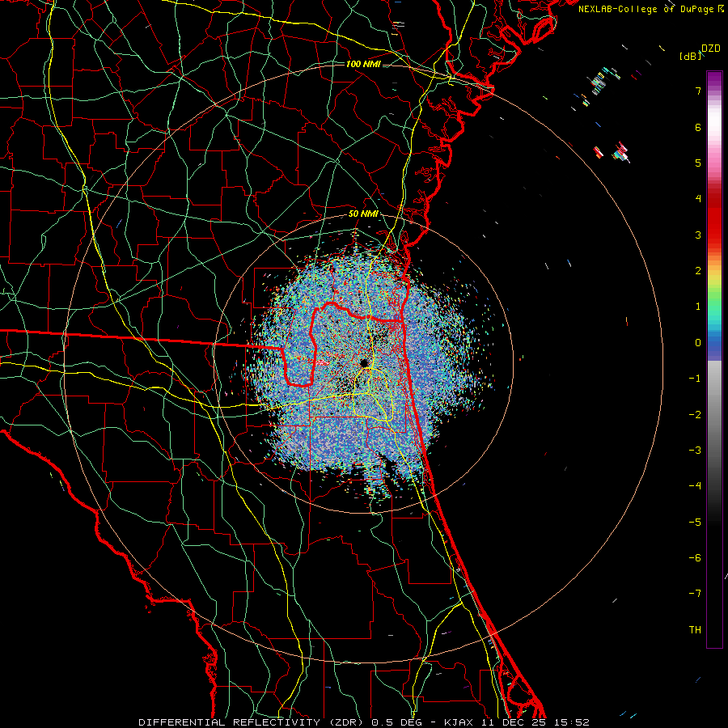Click the 0 value on color scale
728x728 pixels.
tap(698, 343)
